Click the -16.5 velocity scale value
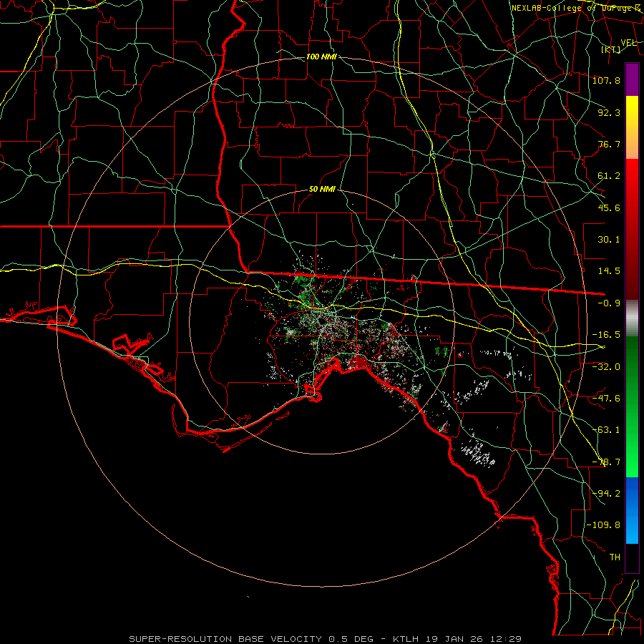 (606, 335)
